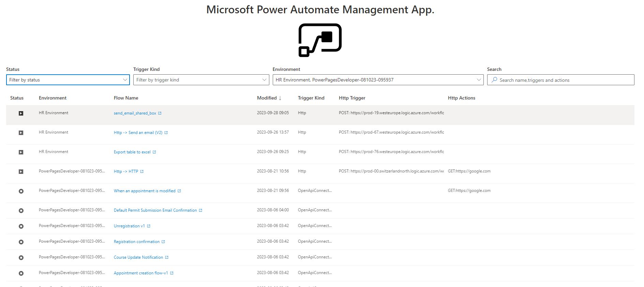Image resolution: width=644 pixels, height=287 pixels.
Task: Click the prod-67 westeurope Http trigger URL
Action: pos(391,132)
